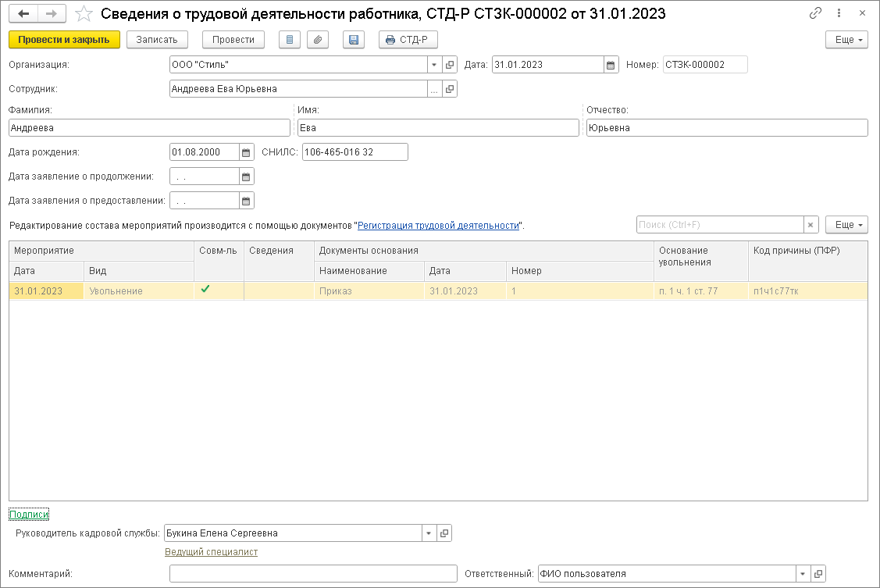Open document movements report icon
This screenshot has height=588, width=880.
click(x=290, y=40)
